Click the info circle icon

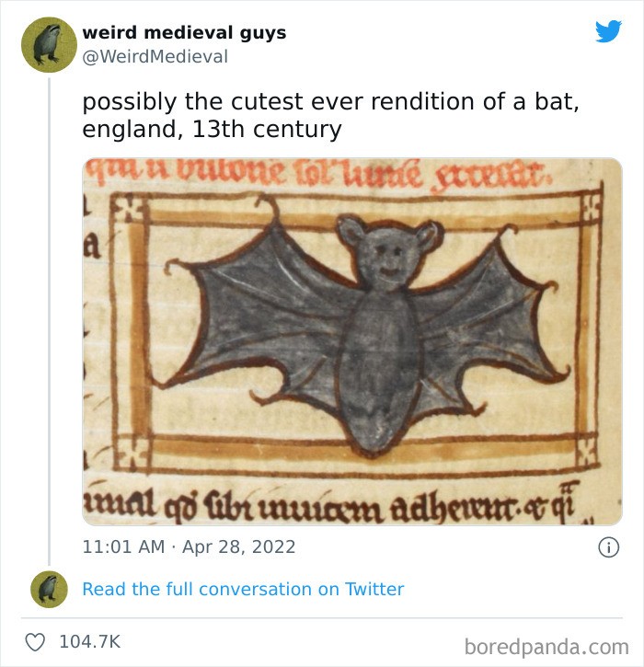[608, 546]
